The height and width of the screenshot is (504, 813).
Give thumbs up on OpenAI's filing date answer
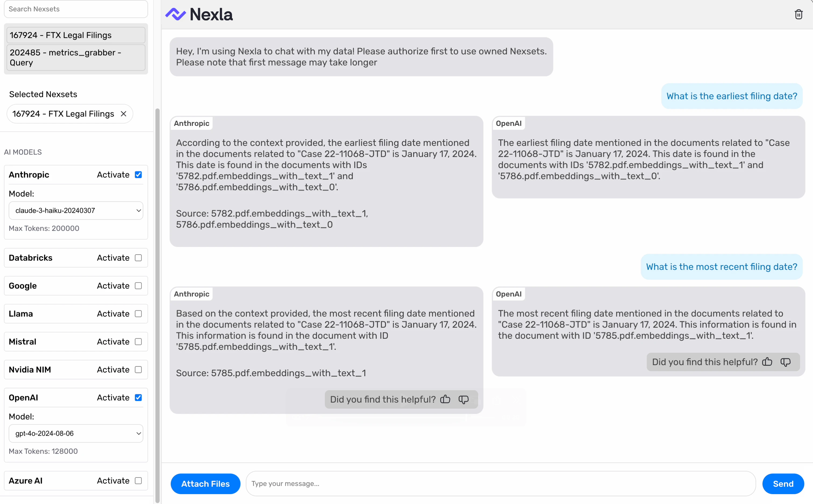767,362
